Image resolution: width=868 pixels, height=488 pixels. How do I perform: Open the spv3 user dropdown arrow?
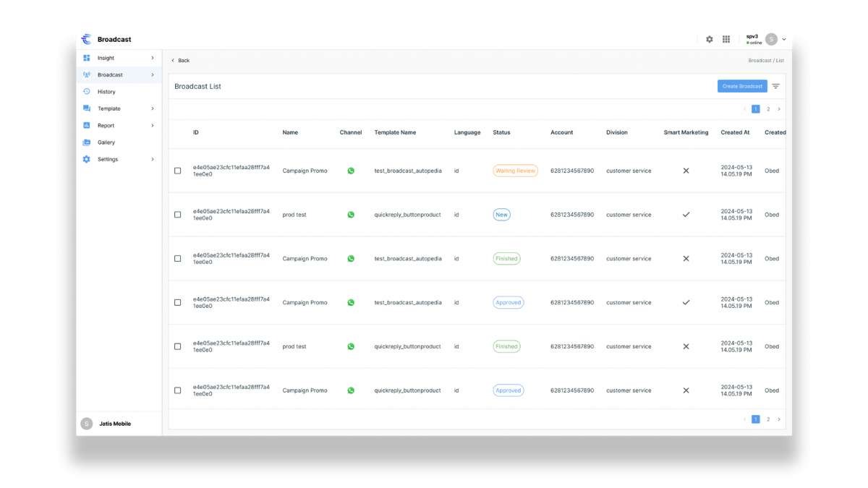coord(784,40)
